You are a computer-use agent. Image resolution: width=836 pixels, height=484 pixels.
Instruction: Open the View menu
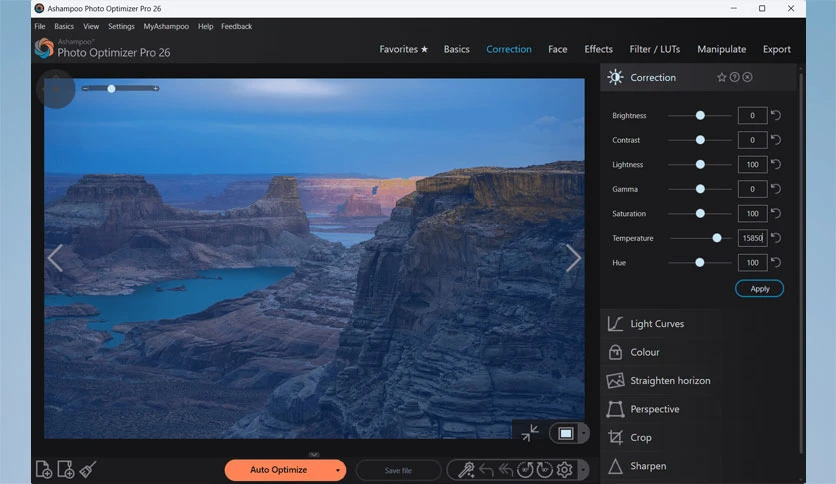[x=91, y=26]
